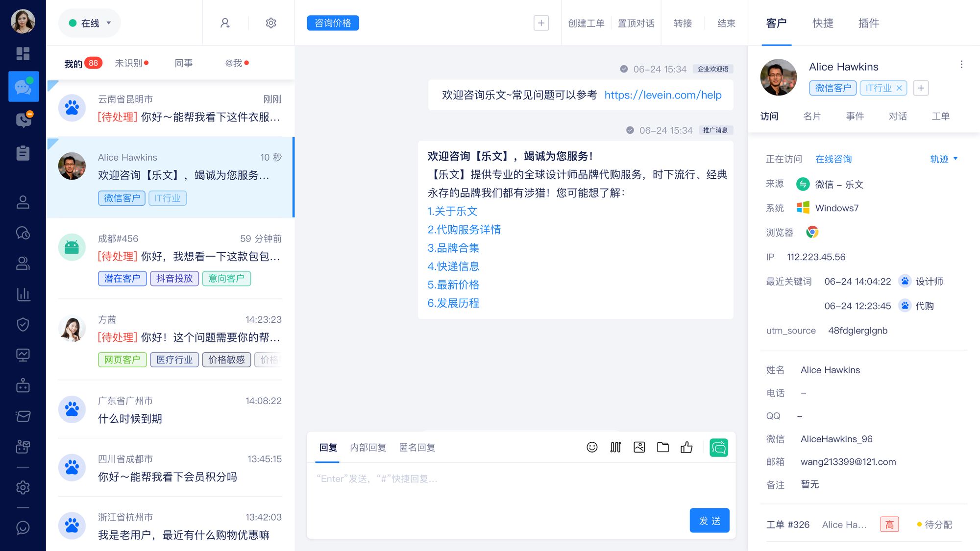
Task: Open the 云南省昆明市 conversation
Action: (170, 108)
